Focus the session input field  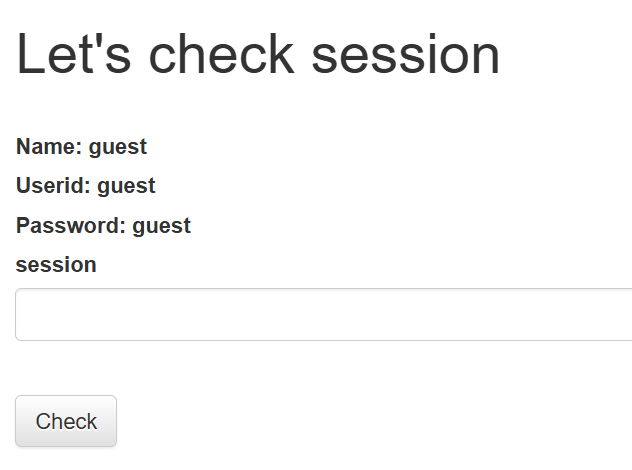pyautogui.click(x=324, y=314)
